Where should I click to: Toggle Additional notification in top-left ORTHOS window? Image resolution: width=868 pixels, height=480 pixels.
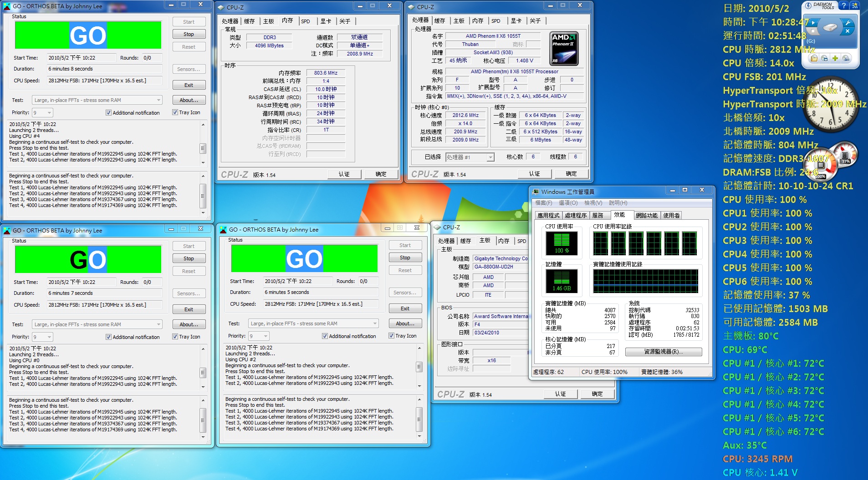(108, 113)
